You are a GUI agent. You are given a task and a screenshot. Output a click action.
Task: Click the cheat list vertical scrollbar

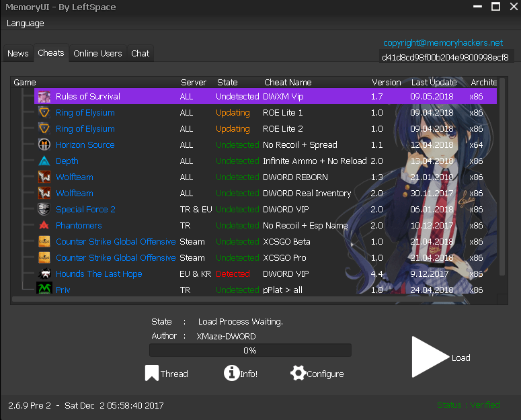coord(502,177)
